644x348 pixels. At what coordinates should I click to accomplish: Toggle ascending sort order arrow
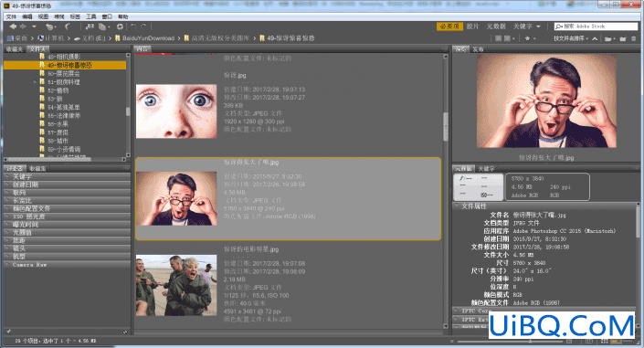[595, 38]
